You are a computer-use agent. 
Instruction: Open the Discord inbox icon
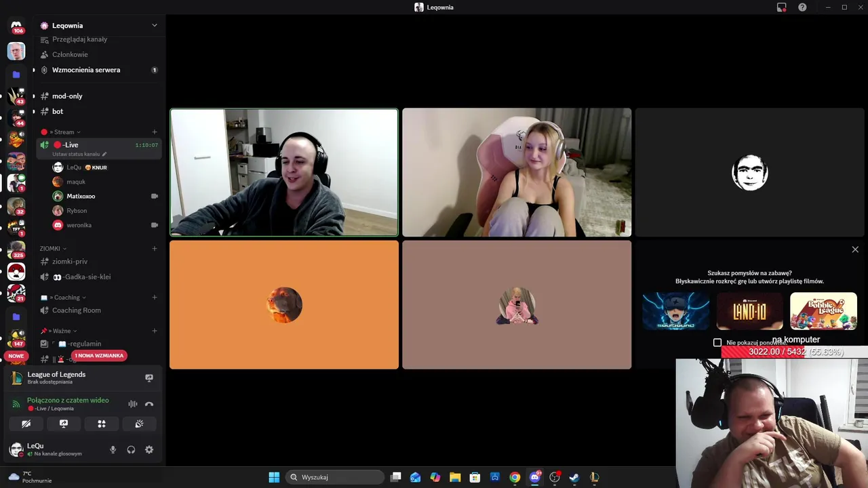click(x=781, y=7)
